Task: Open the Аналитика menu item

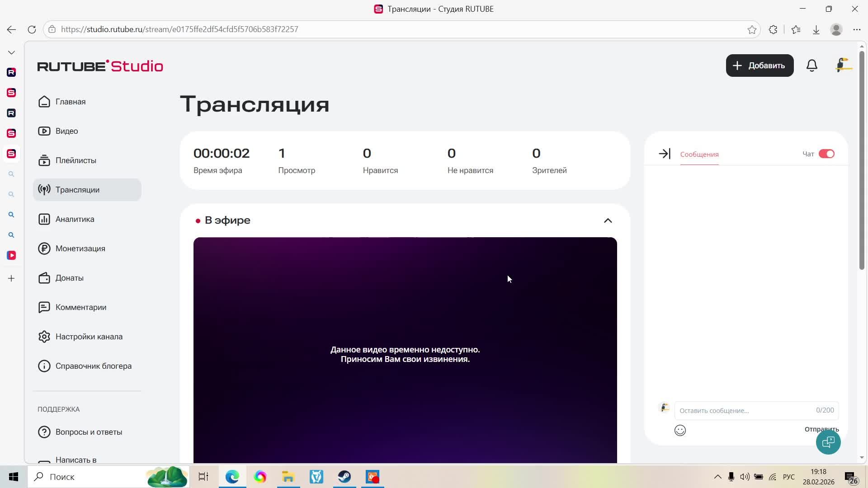Action: pyautogui.click(x=75, y=219)
